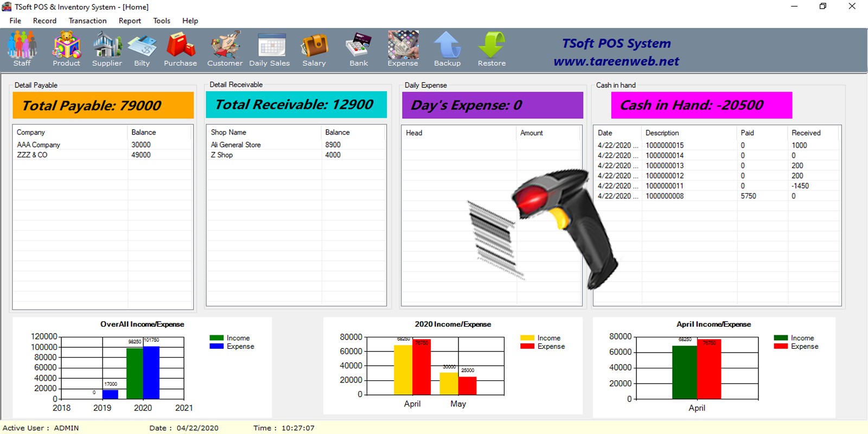Open the Daily Sales calendar icon

[x=270, y=49]
